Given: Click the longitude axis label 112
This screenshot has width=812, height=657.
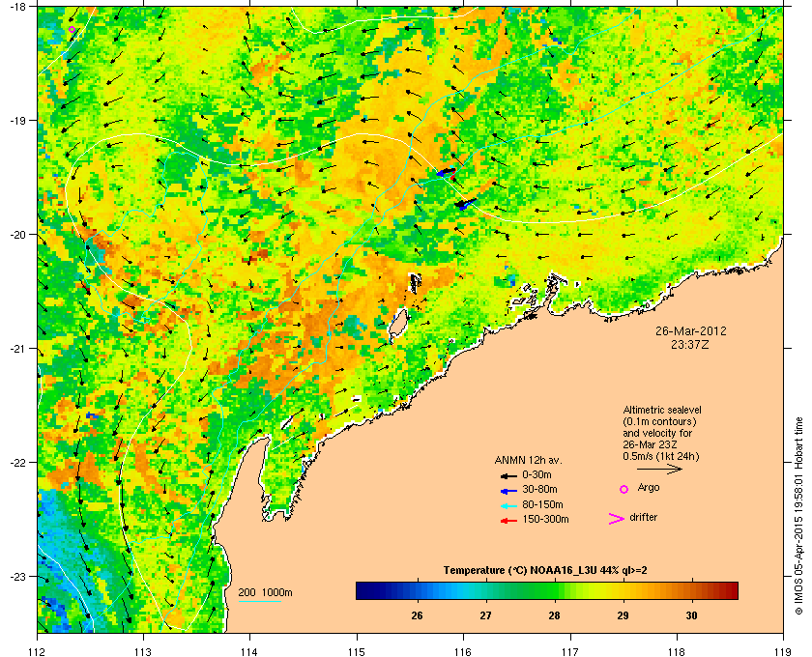Looking at the screenshot, I should (x=38, y=651).
